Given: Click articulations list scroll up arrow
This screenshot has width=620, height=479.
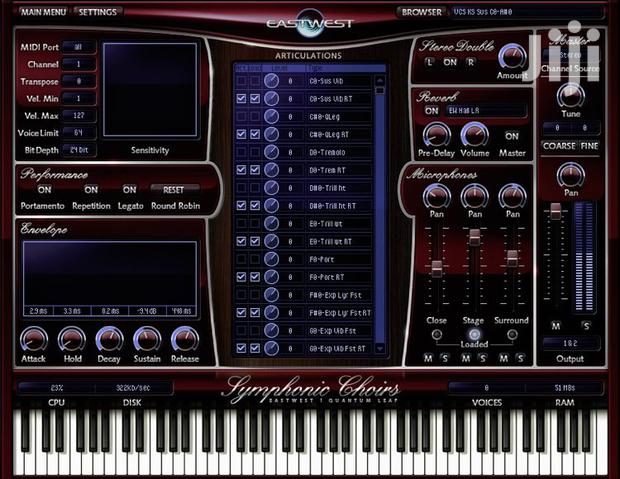Looking at the screenshot, I should 380,81.
